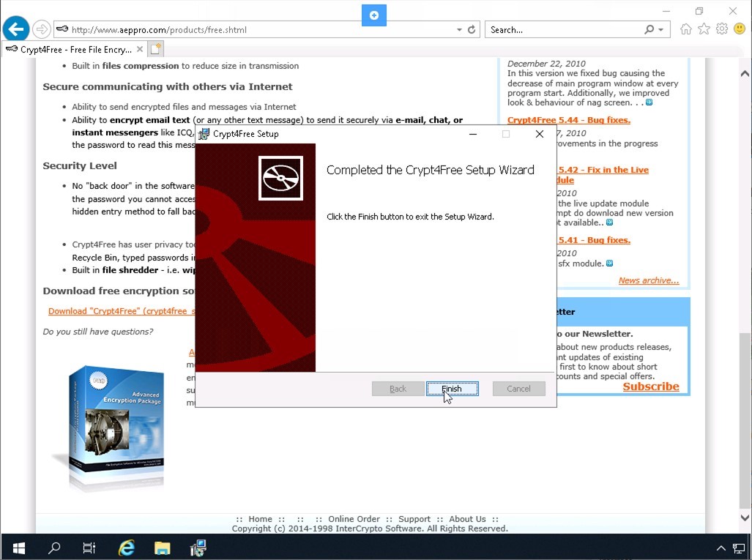752x560 pixels.
Task: Open the Tools gear icon
Action: 721,29
